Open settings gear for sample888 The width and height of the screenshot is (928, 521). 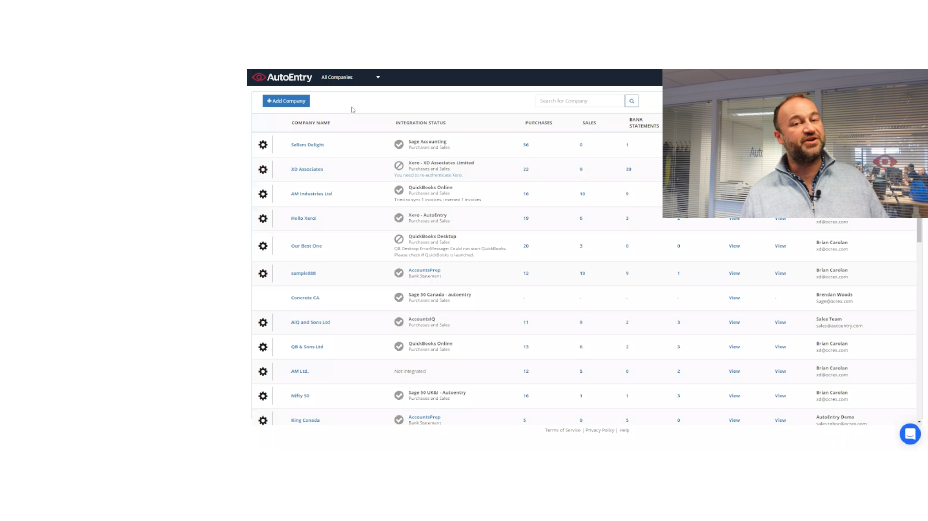(x=263, y=274)
